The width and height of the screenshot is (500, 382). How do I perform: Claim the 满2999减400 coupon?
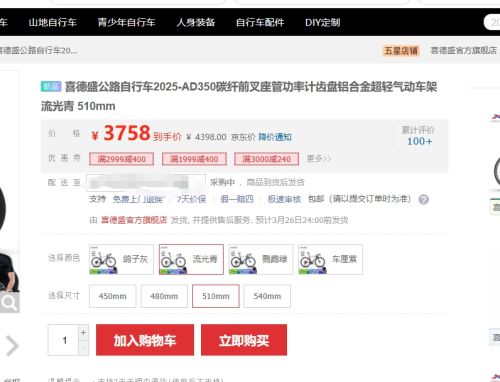pos(121,159)
